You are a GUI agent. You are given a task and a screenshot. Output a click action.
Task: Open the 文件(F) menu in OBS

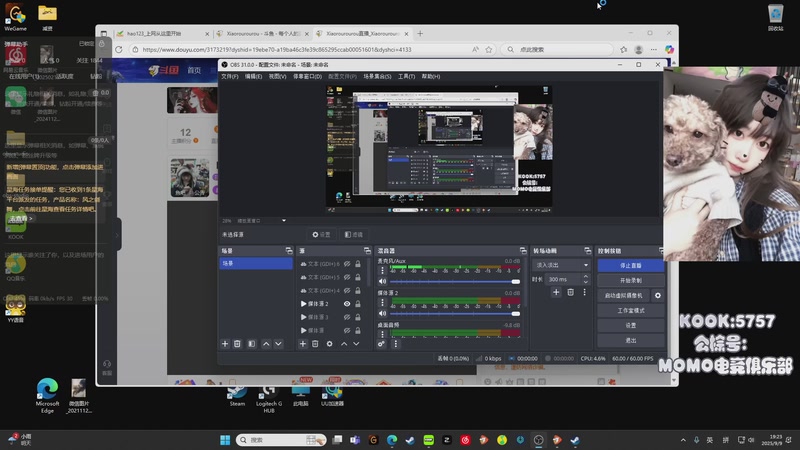tap(230, 77)
